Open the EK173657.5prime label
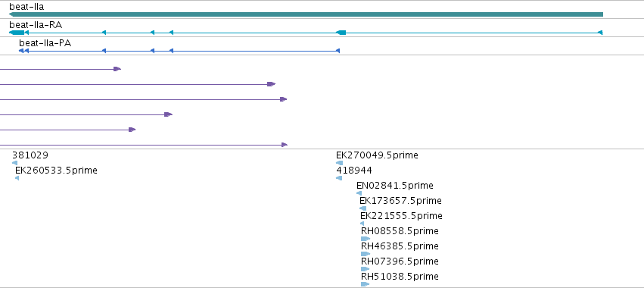This screenshot has width=644, height=288. pos(400,201)
